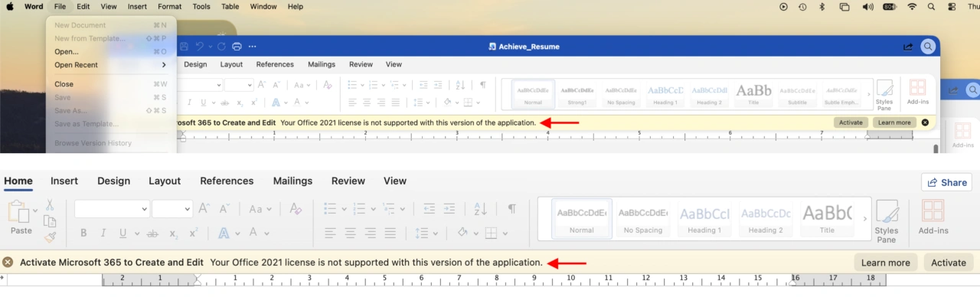Image resolution: width=980 pixels, height=297 pixels.
Task: Click Paste icon in the enlarged lower ribbon
Action: (x=18, y=212)
